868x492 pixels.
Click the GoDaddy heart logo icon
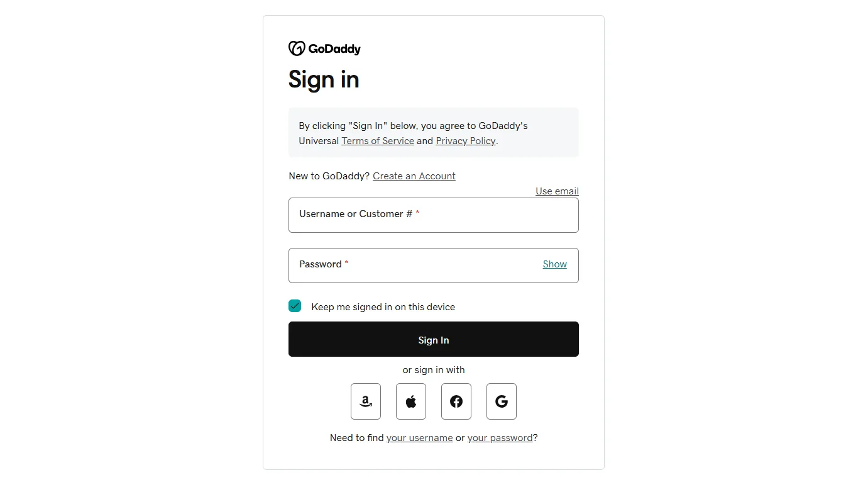click(297, 48)
